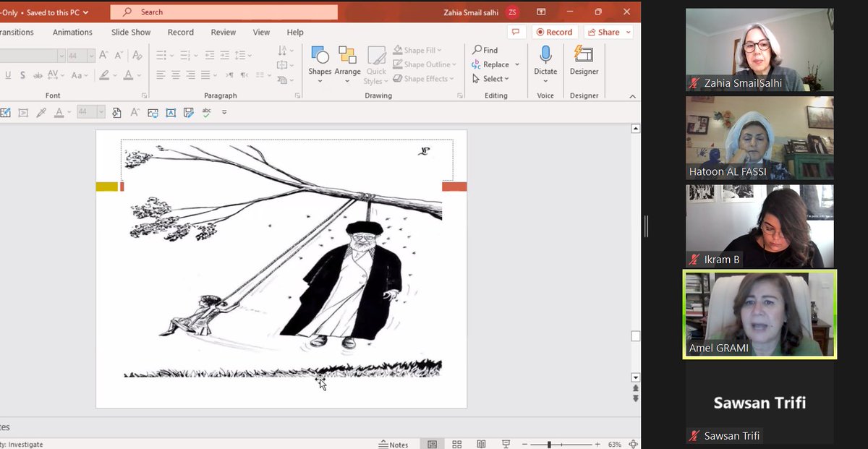Start slide show from status bar

[506, 444]
